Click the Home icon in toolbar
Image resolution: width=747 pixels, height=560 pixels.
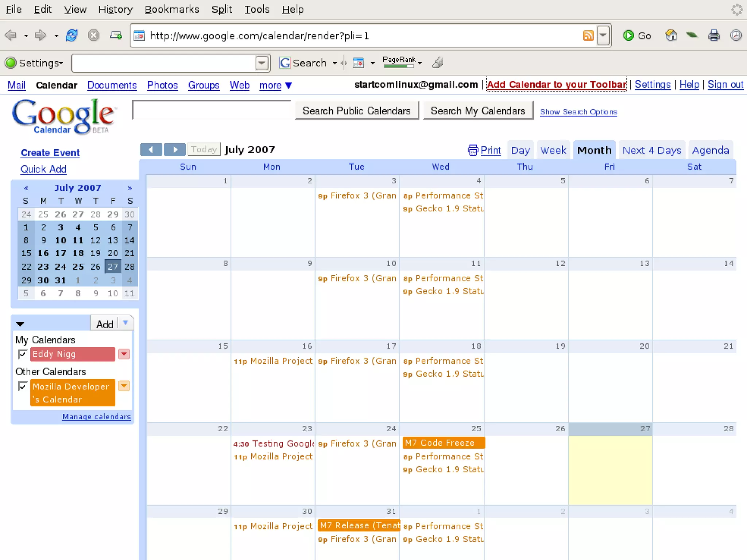pos(671,35)
